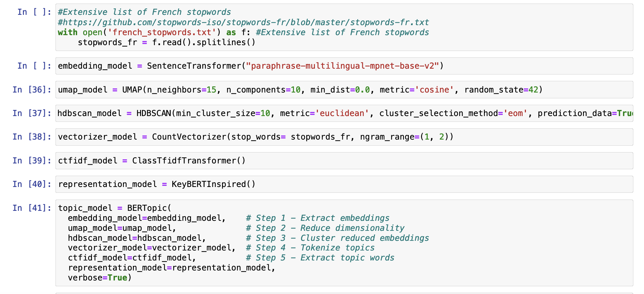
Task: Select cell prompt In [38]
Action: click(32, 137)
